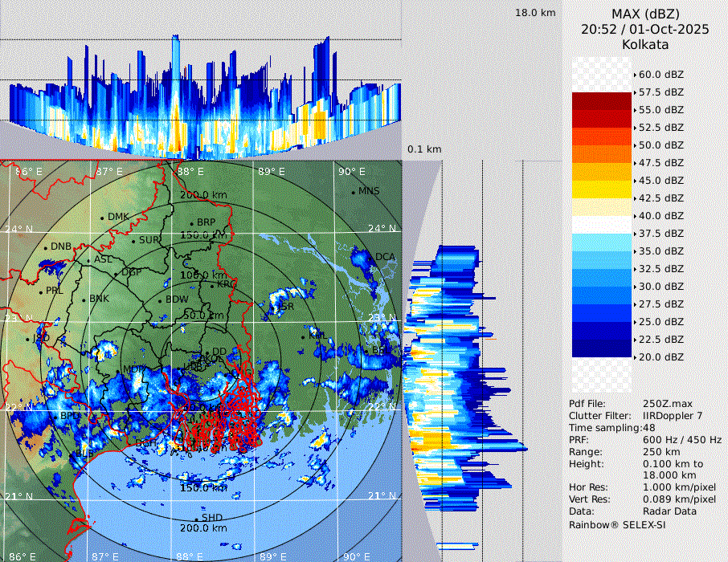
Task: Click the SHD station marker dot
Action: tap(196, 519)
